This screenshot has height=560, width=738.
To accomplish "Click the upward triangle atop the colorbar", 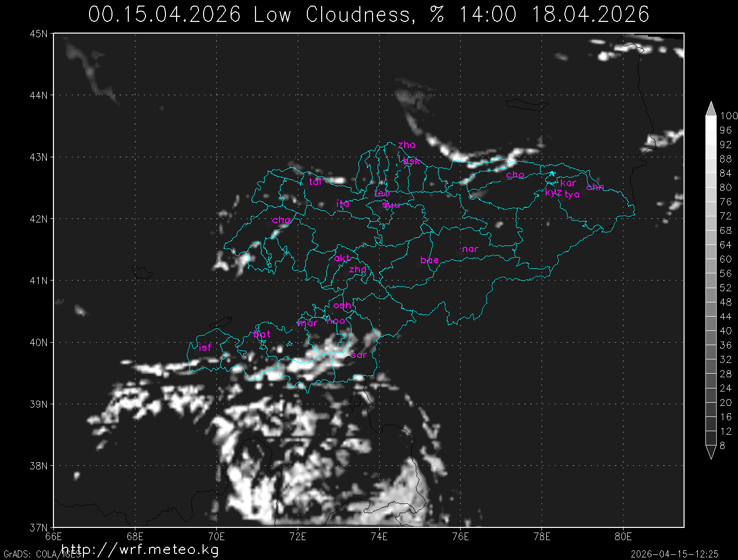I will [x=711, y=108].
